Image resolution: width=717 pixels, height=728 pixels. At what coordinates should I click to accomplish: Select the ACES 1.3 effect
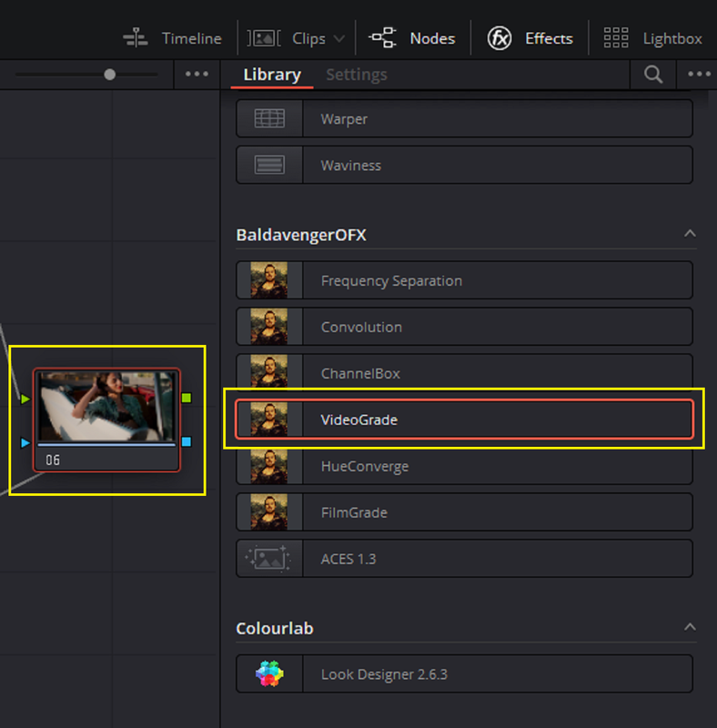click(x=464, y=559)
